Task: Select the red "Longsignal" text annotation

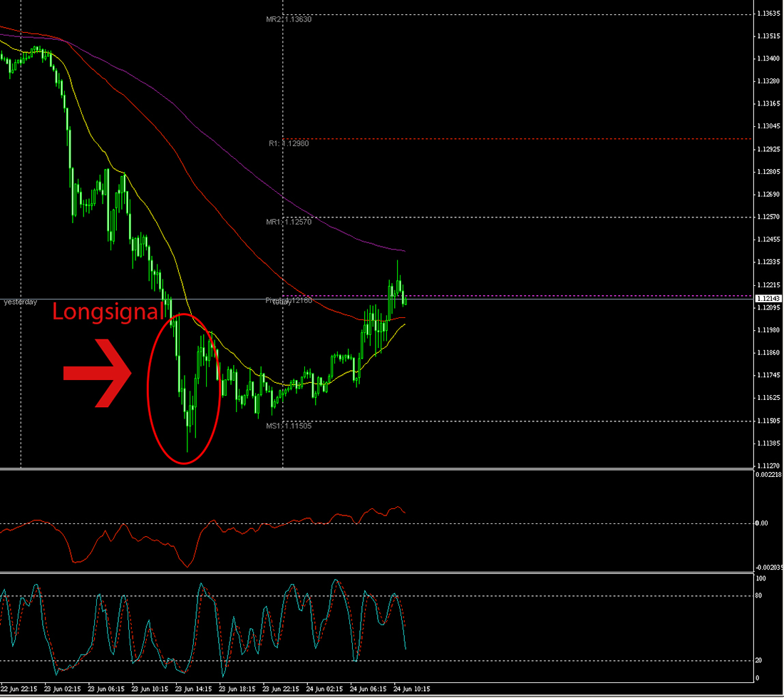Action: pyautogui.click(x=108, y=312)
